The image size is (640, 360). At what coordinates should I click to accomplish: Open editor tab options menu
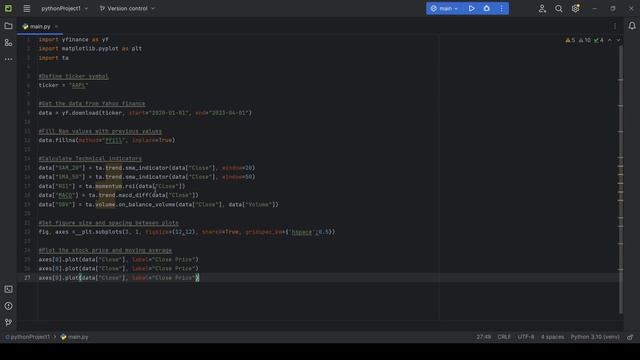615,26
